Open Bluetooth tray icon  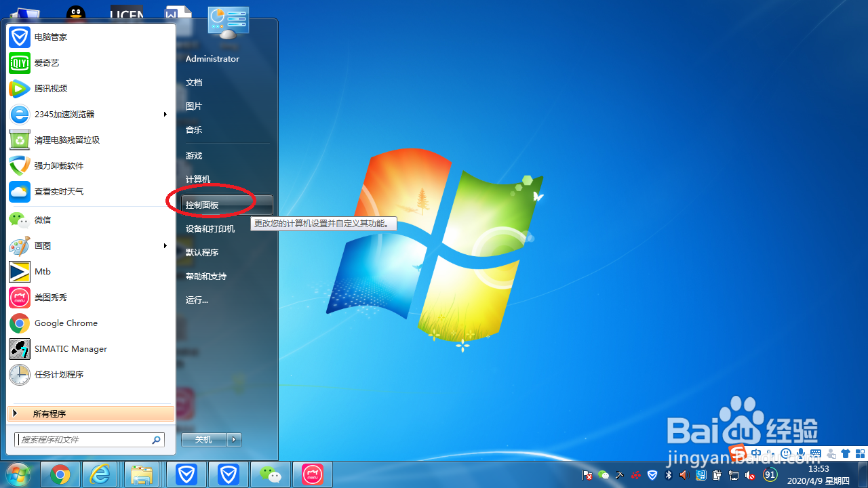click(x=669, y=475)
